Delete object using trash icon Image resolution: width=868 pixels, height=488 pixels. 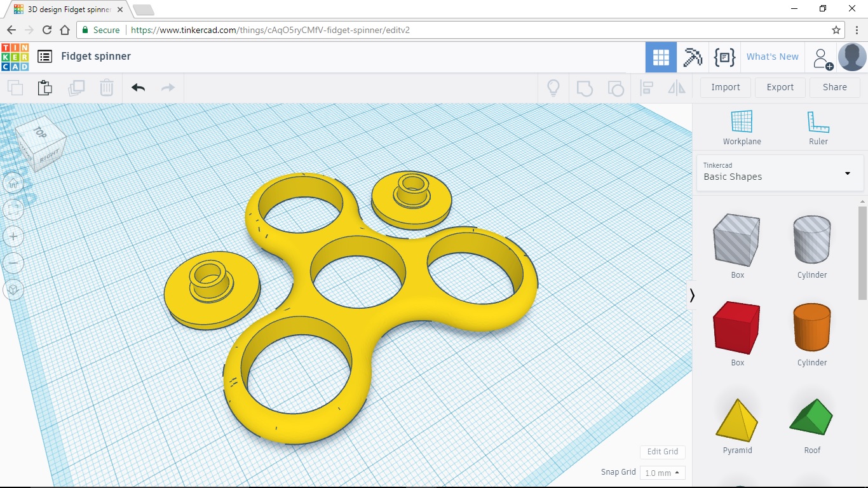pos(106,87)
